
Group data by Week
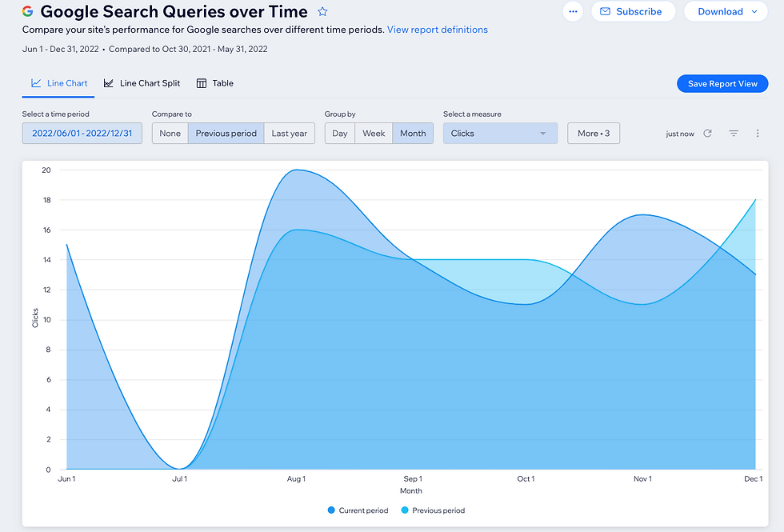374,134
